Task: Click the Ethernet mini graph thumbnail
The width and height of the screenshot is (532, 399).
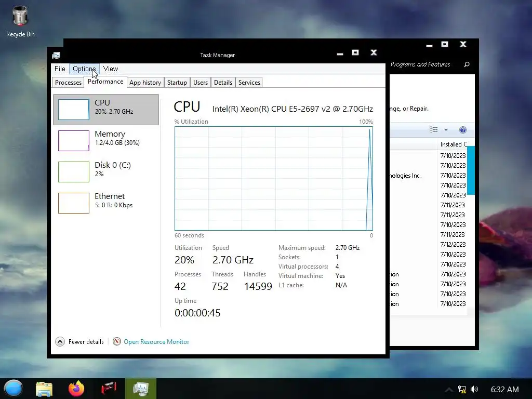Action: (x=74, y=203)
